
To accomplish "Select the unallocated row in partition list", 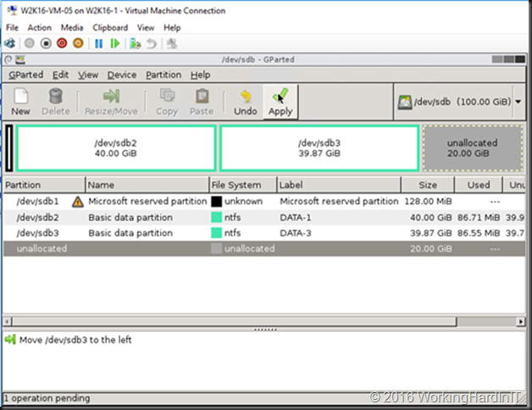I will [x=264, y=249].
